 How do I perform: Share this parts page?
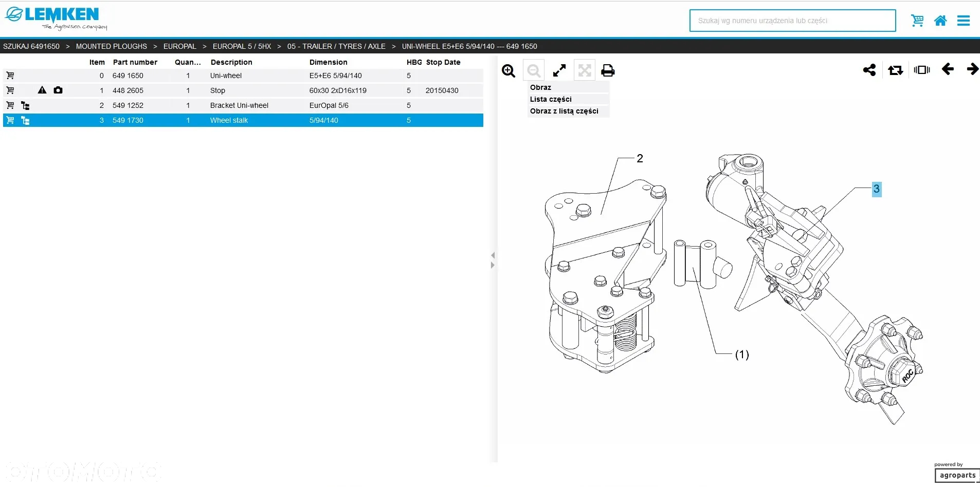pos(869,70)
